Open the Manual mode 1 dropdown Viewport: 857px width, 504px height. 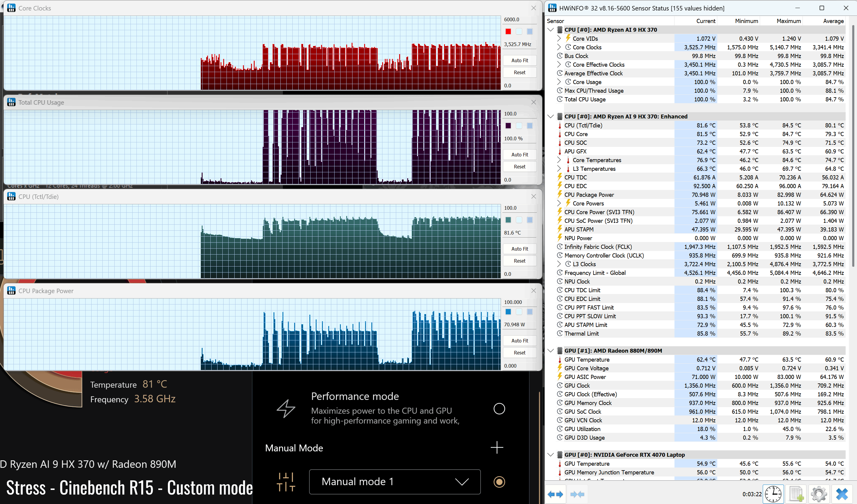click(394, 482)
